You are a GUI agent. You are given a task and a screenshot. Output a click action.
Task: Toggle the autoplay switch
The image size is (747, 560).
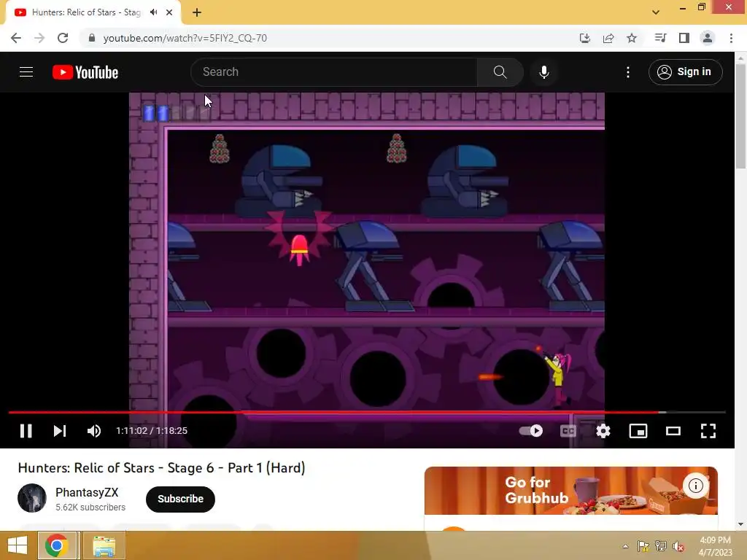(531, 431)
